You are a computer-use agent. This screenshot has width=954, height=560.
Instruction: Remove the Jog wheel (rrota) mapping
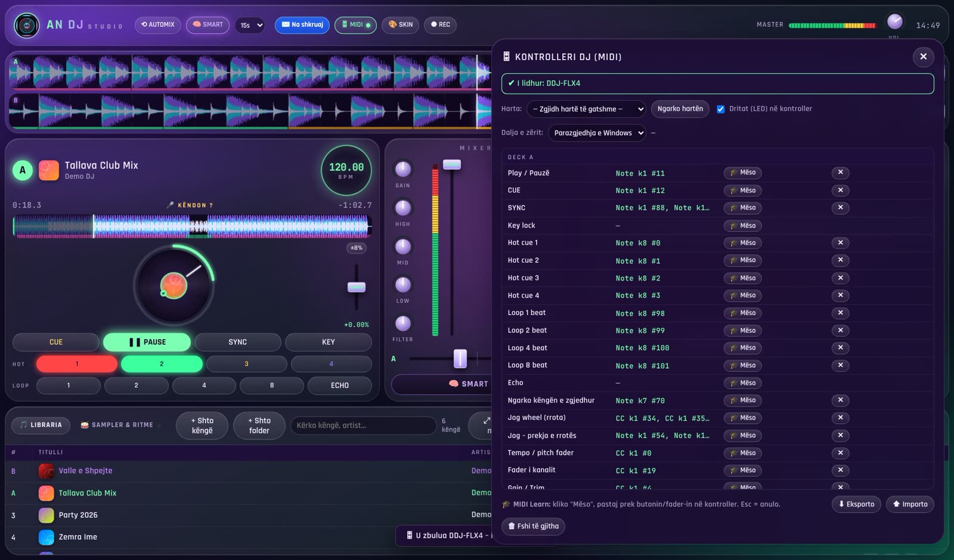[x=840, y=418]
